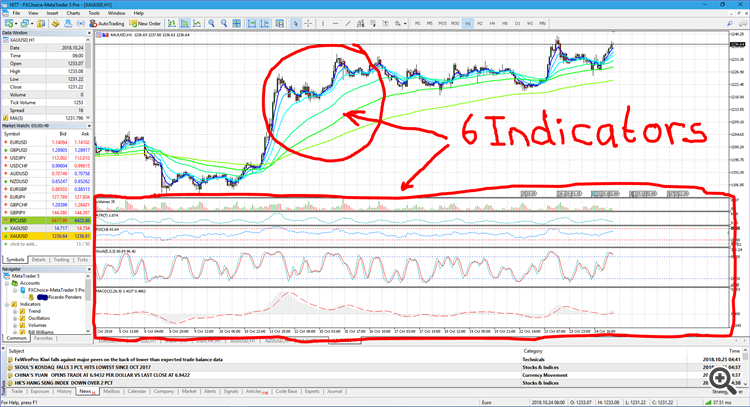Open the History tab in Toolbox
The width and height of the screenshot is (750, 407).
(64, 391)
